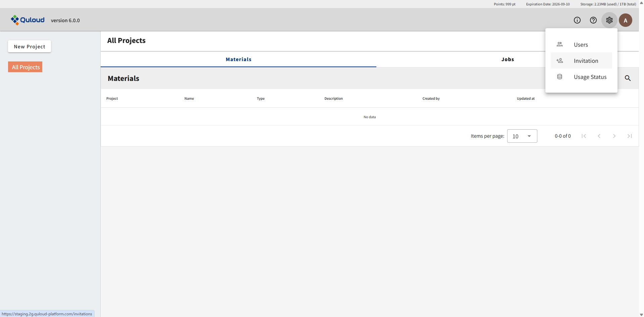
Task: Open the user avatar A menu
Action: [625, 20]
